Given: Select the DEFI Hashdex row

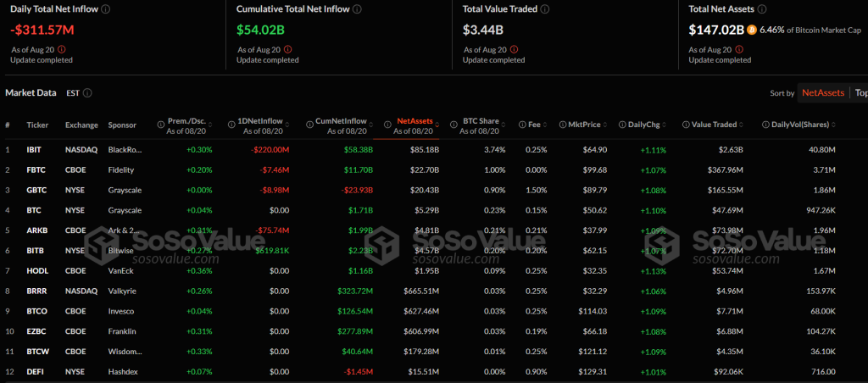Looking at the screenshot, I should click(x=34, y=371).
